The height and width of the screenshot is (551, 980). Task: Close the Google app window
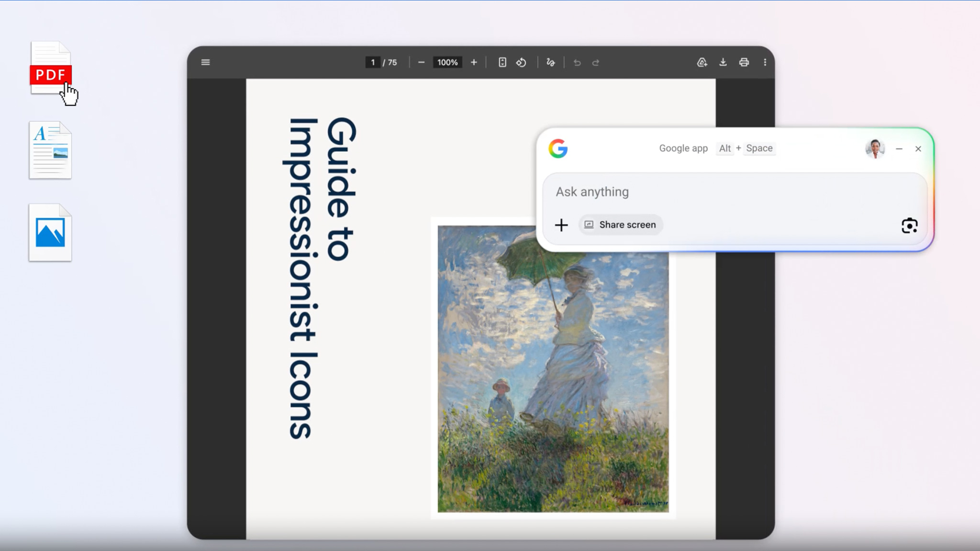(918, 149)
